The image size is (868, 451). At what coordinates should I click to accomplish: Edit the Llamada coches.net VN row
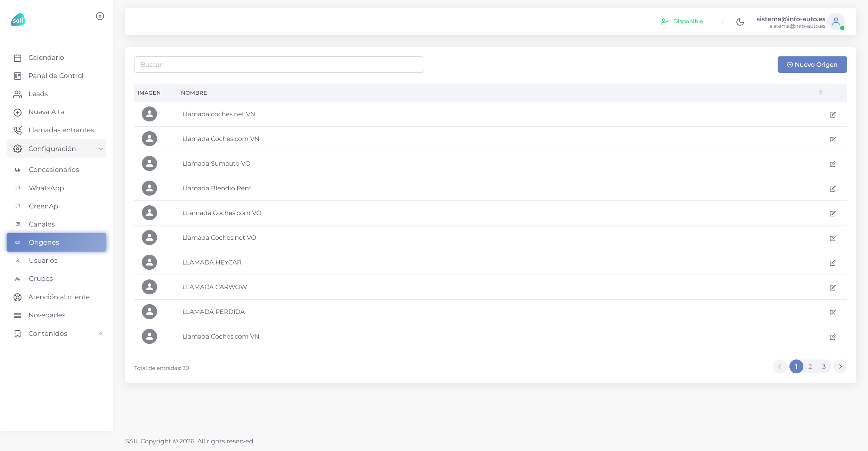pyautogui.click(x=833, y=114)
